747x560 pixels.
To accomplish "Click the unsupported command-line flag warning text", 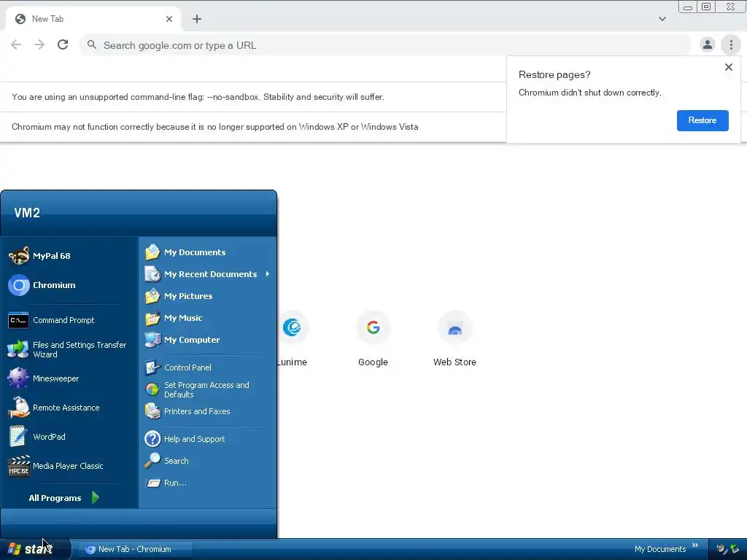I will pos(198,97).
